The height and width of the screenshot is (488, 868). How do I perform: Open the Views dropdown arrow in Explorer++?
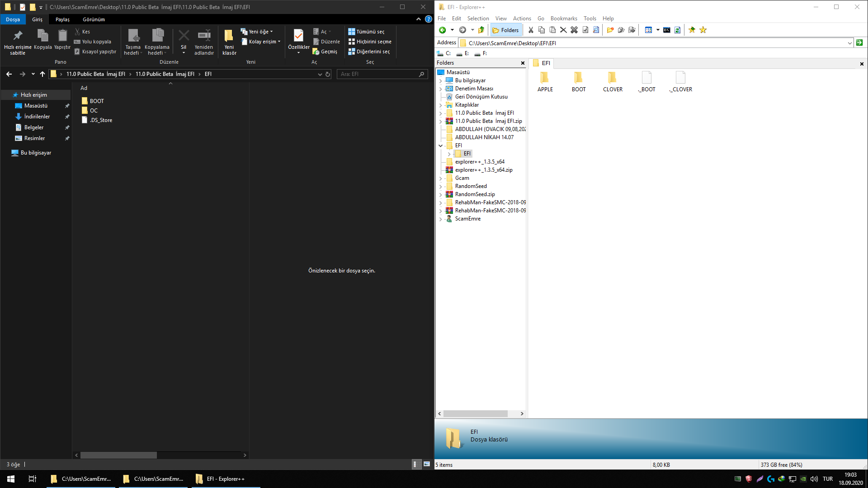pyautogui.click(x=658, y=30)
